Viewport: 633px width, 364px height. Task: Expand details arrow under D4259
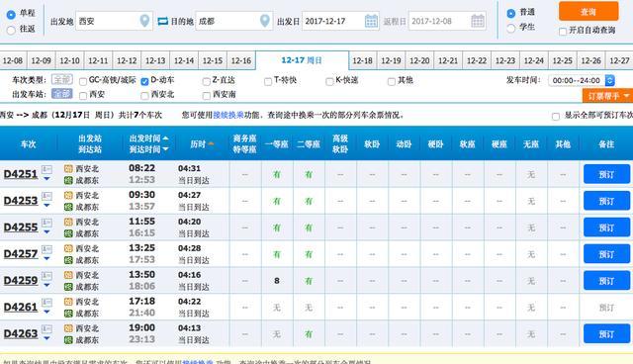(x=46, y=285)
